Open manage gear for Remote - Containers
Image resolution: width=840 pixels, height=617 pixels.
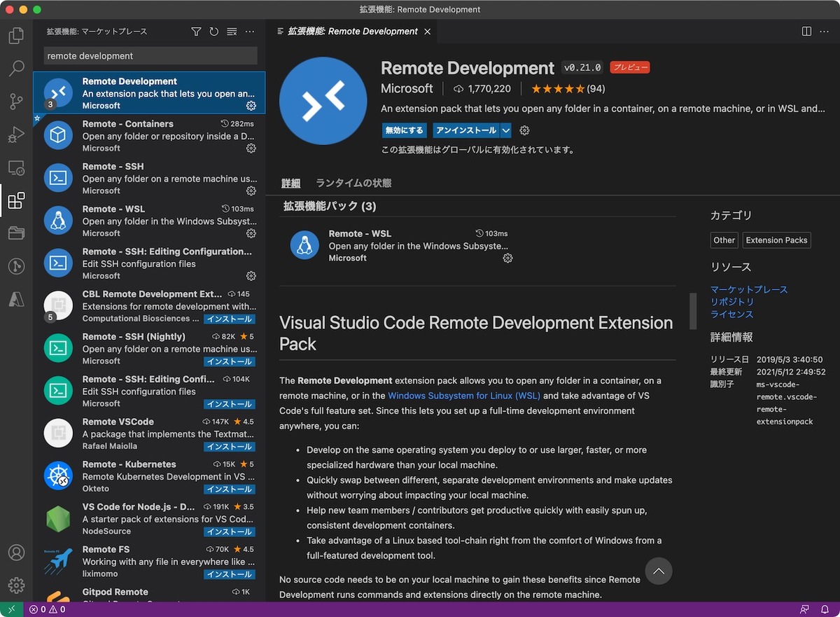point(251,148)
